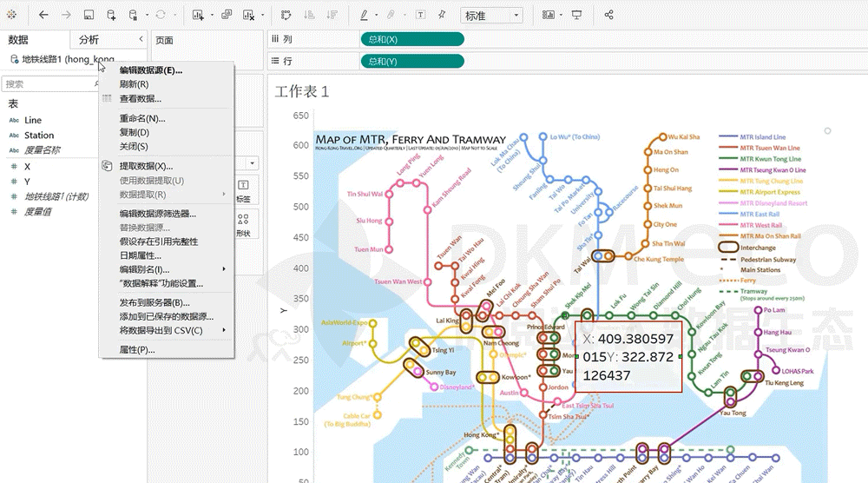Click the Group Members paperclip icon

point(391,15)
